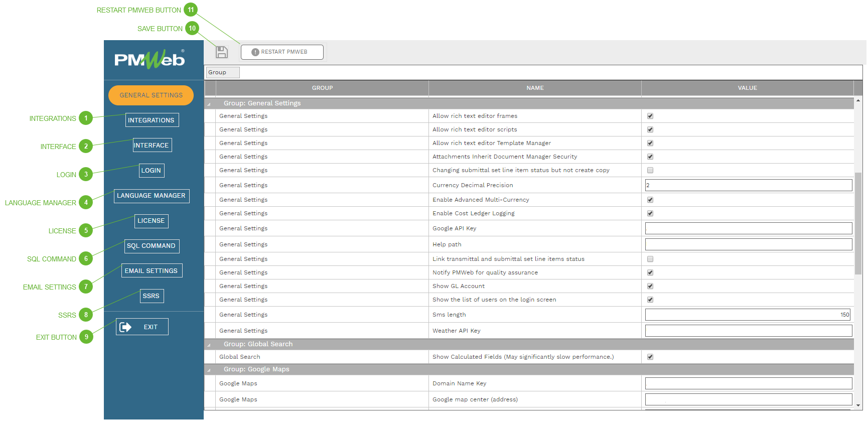Enable Link transmittal and submittal set checkbox

point(650,259)
